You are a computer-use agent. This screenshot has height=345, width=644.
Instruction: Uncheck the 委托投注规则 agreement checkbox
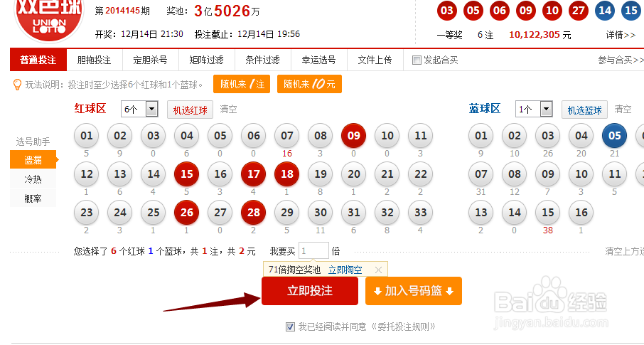click(291, 327)
